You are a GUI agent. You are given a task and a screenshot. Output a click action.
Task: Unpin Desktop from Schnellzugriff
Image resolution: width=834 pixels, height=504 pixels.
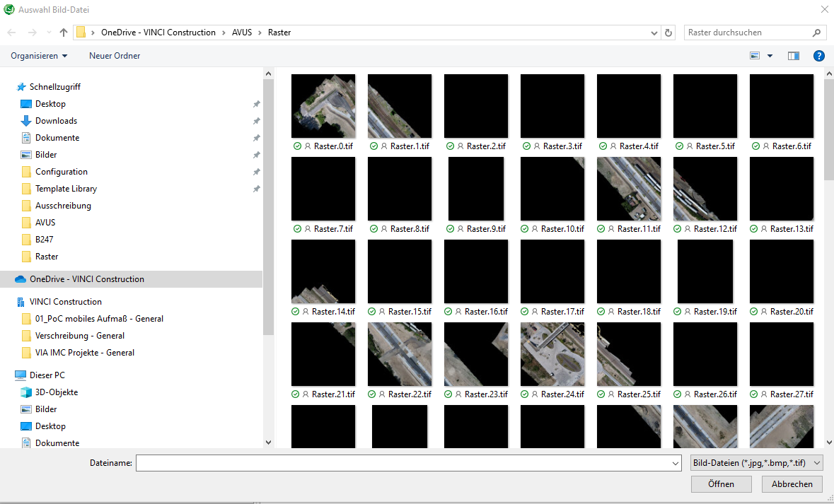(x=256, y=104)
